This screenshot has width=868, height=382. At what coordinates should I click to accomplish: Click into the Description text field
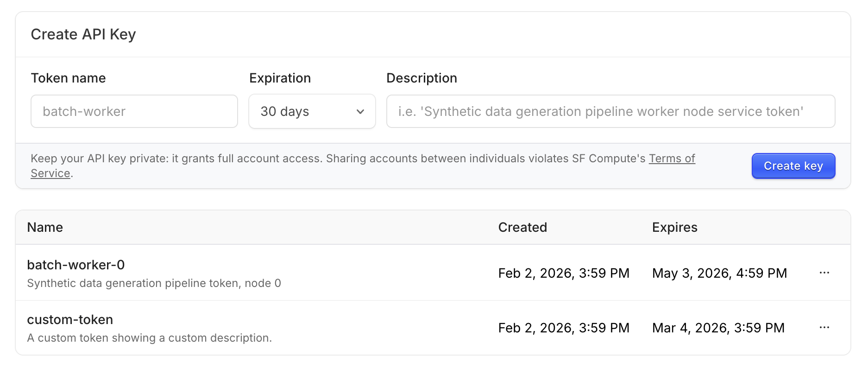[610, 112]
